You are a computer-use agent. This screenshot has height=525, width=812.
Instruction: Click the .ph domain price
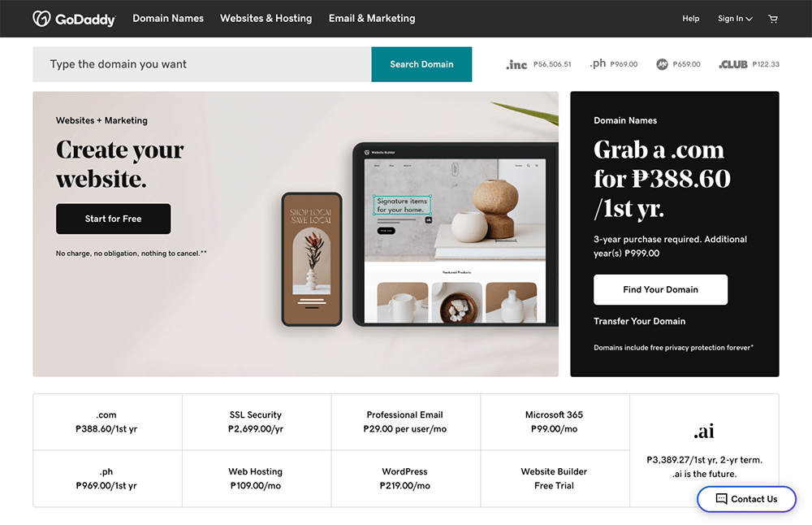624,64
